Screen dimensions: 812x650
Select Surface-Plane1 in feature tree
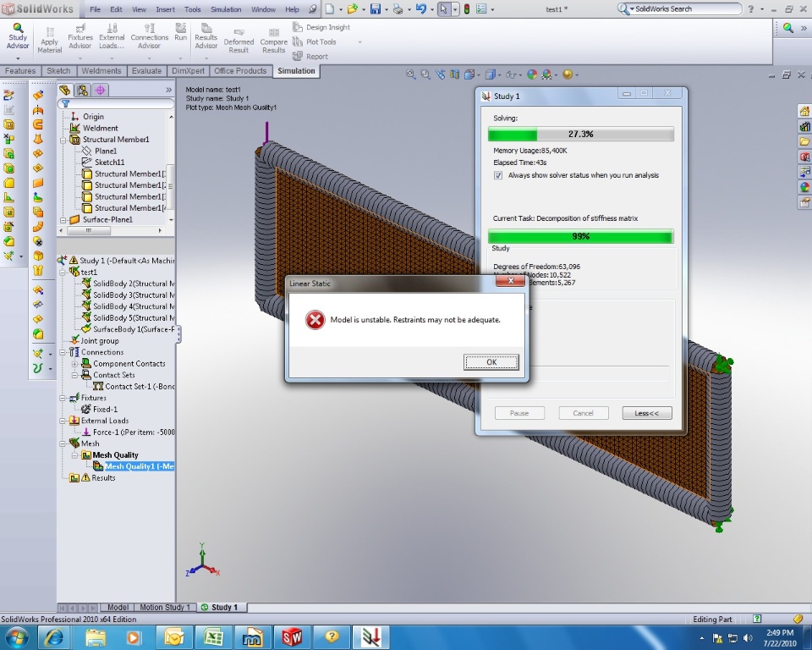pyautogui.click(x=101, y=220)
